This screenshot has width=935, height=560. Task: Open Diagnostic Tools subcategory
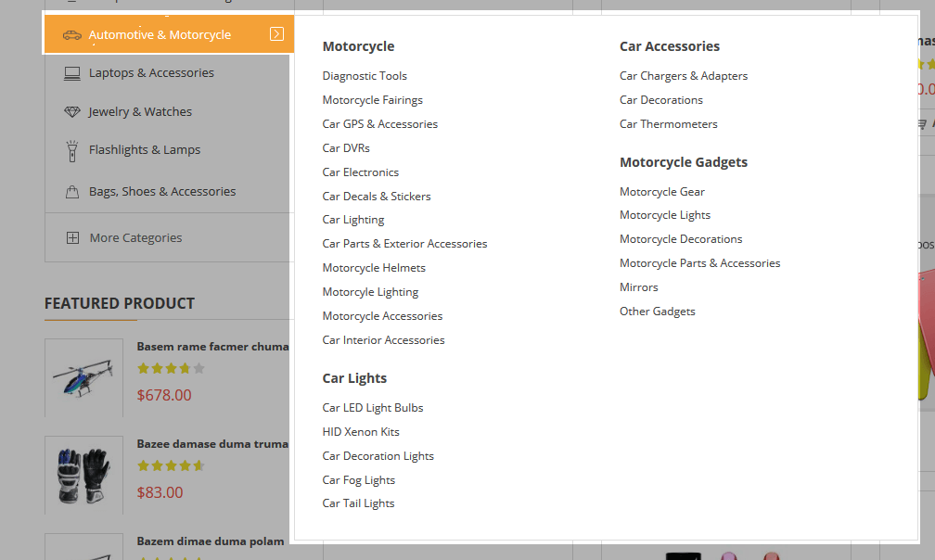[365, 76]
